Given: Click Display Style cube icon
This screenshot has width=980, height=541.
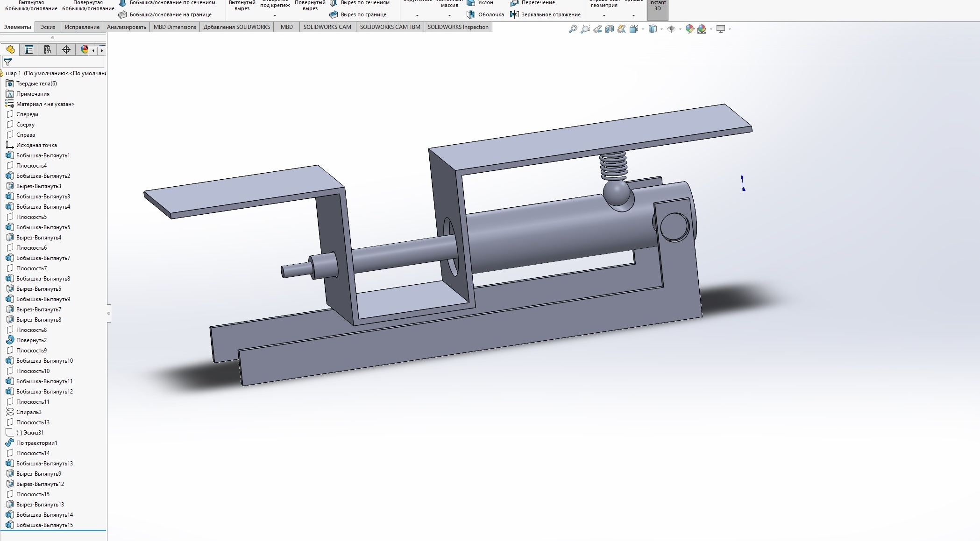Looking at the screenshot, I should pos(653,29).
